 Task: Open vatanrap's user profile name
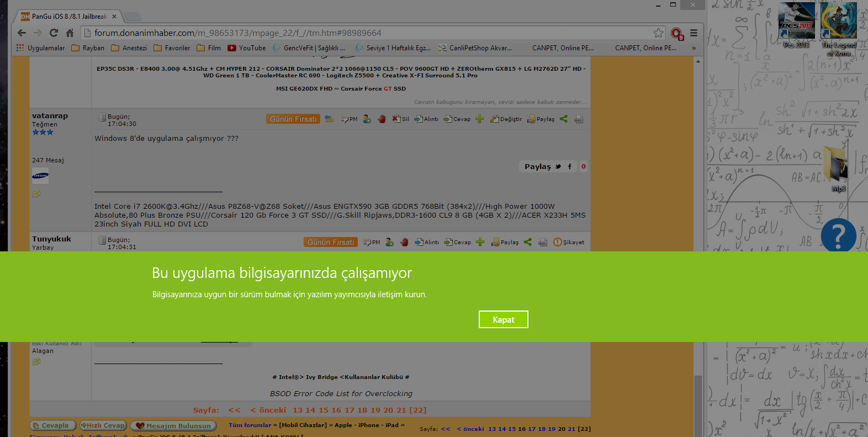50,115
